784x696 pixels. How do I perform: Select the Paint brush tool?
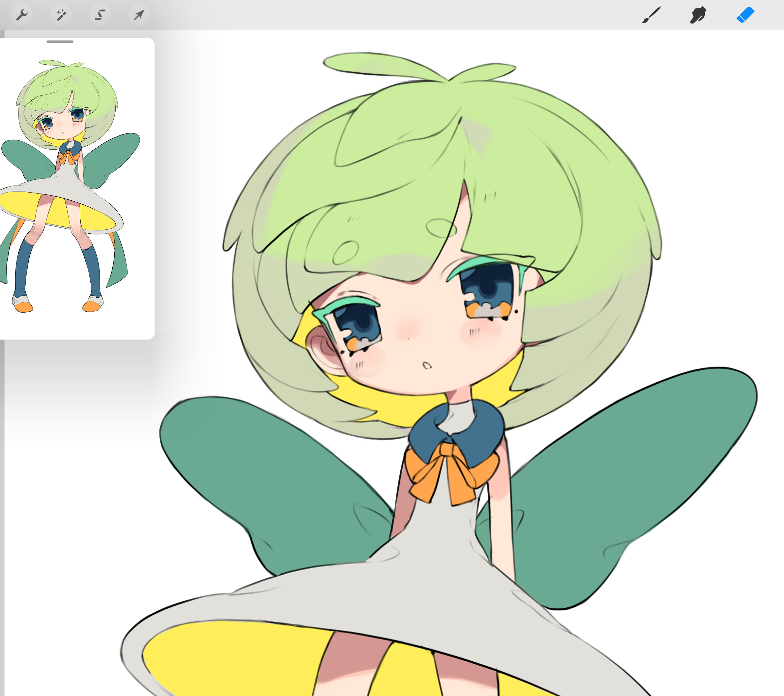click(x=651, y=15)
